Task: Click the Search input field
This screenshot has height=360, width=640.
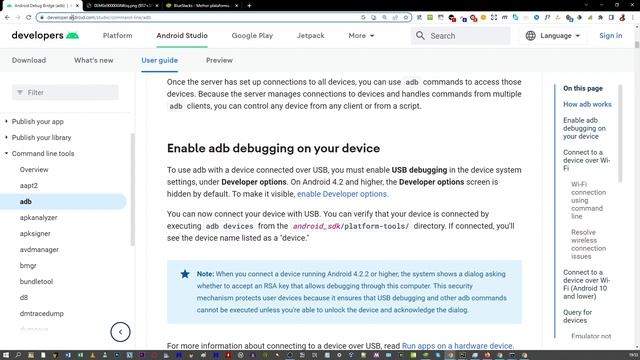Action: pos(460,36)
